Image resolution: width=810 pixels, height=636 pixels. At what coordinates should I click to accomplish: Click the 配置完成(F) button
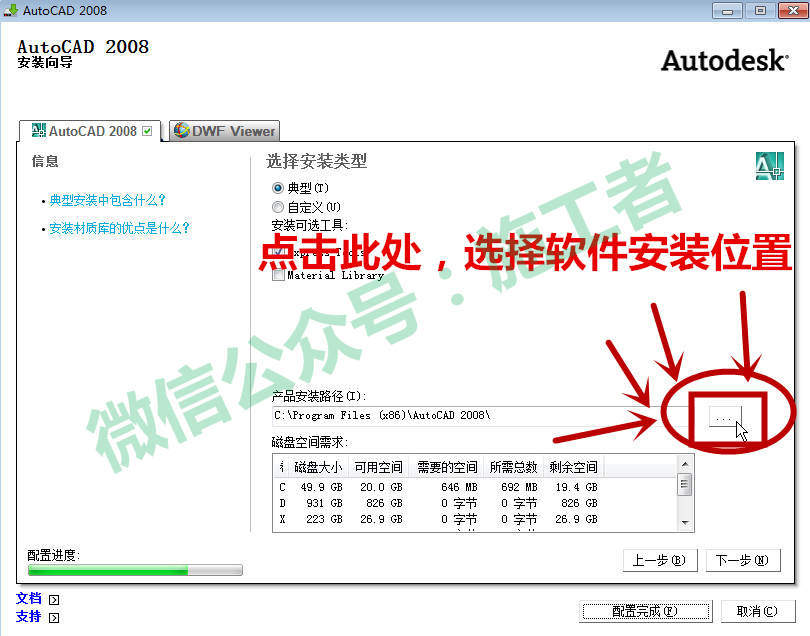coord(646,612)
